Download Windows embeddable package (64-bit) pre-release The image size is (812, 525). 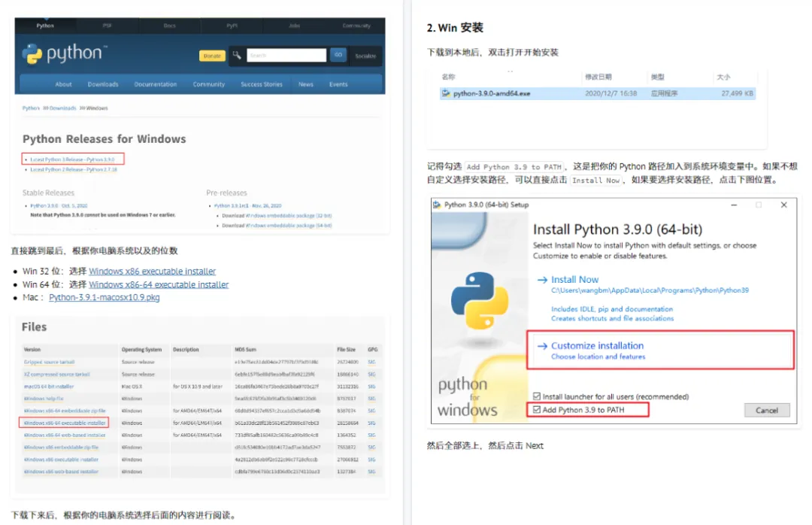[x=289, y=226]
